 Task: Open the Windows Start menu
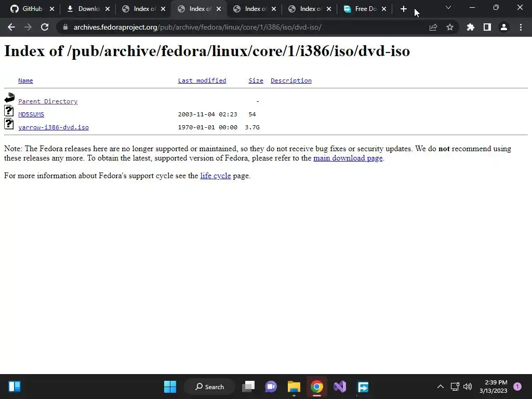click(x=170, y=387)
